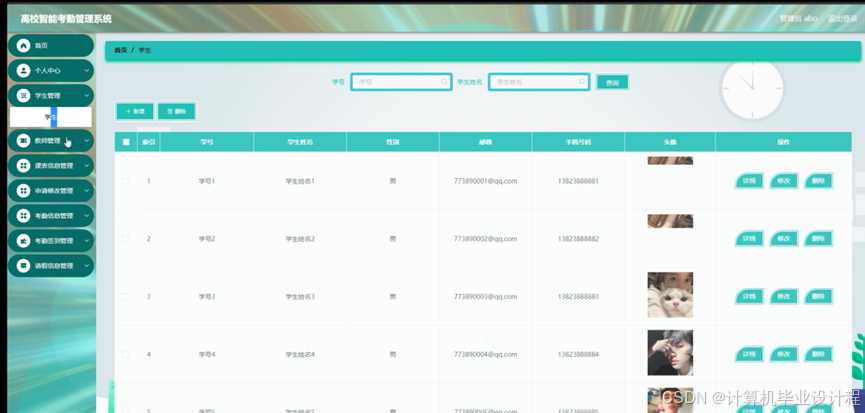Image resolution: width=865 pixels, height=413 pixels.
Task: Click the home icon beside 首页
Action: click(x=23, y=46)
